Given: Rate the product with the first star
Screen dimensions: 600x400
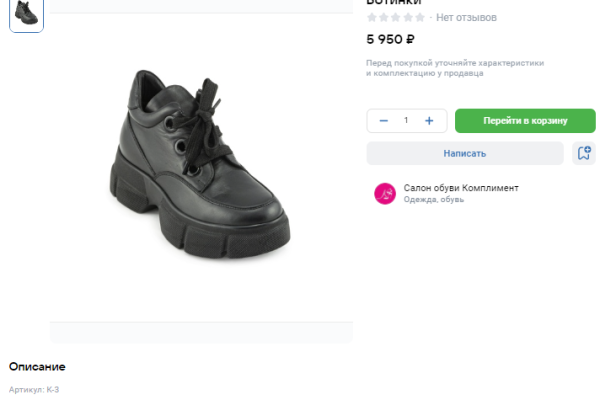Looking at the screenshot, I should click(372, 18).
